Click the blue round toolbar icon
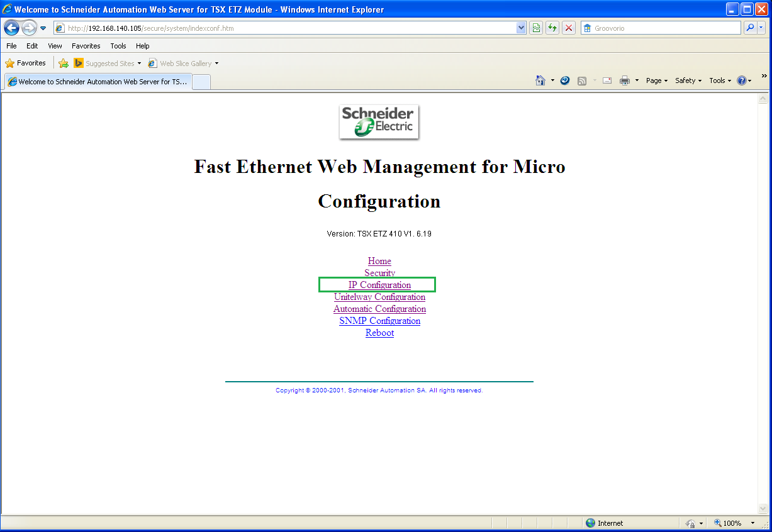This screenshot has height=532, width=772. [565, 80]
